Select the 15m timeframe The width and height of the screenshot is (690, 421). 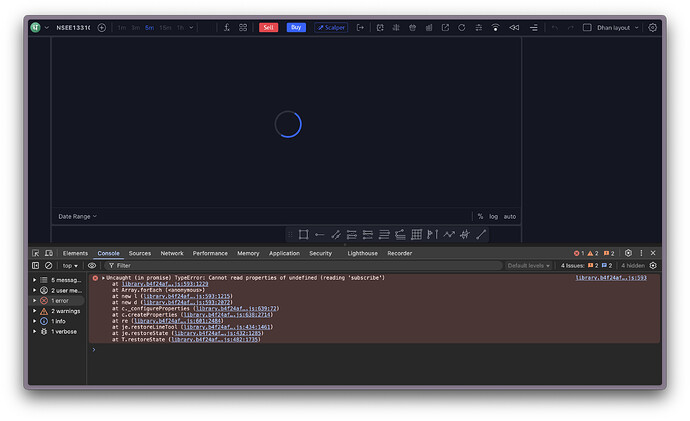tap(165, 28)
